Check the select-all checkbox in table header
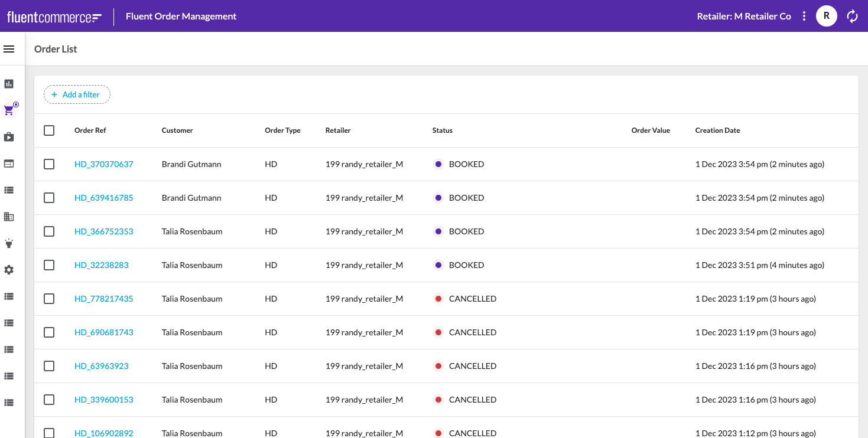The image size is (868, 438). tap(49, 130)
